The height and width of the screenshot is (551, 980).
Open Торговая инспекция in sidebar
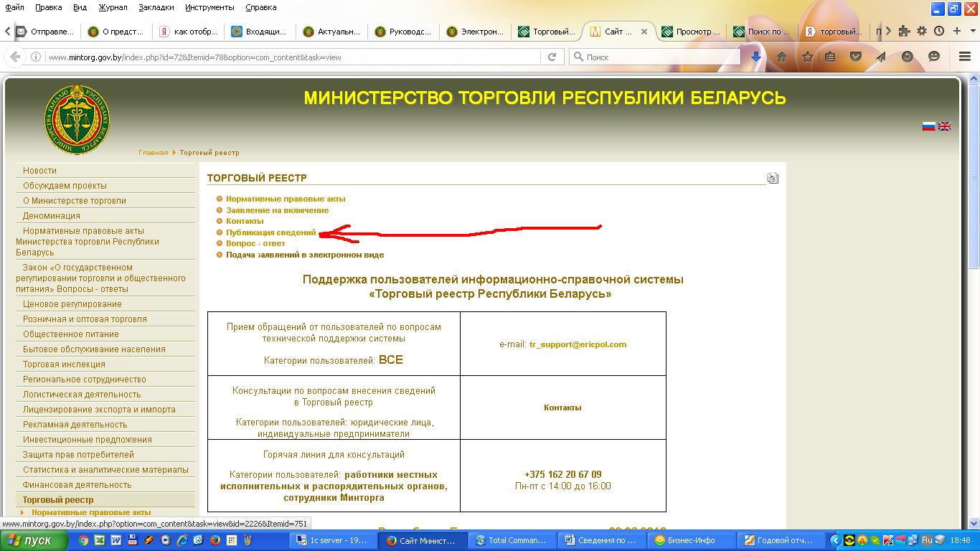click(64, 364)
